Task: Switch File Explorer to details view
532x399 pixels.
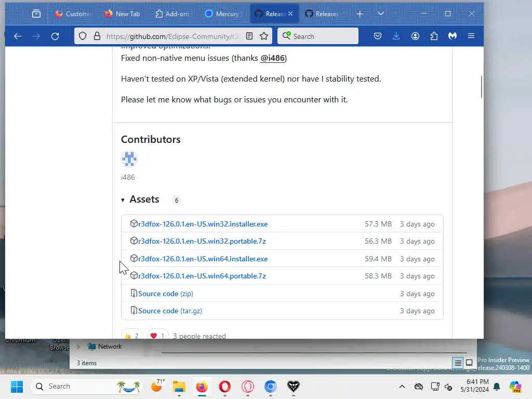Action: coord(458,363)
